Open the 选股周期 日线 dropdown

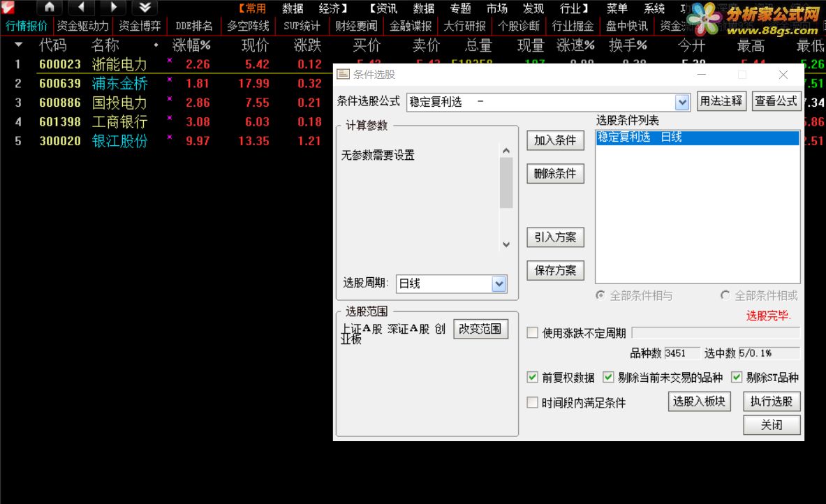[x=499, y=284]
